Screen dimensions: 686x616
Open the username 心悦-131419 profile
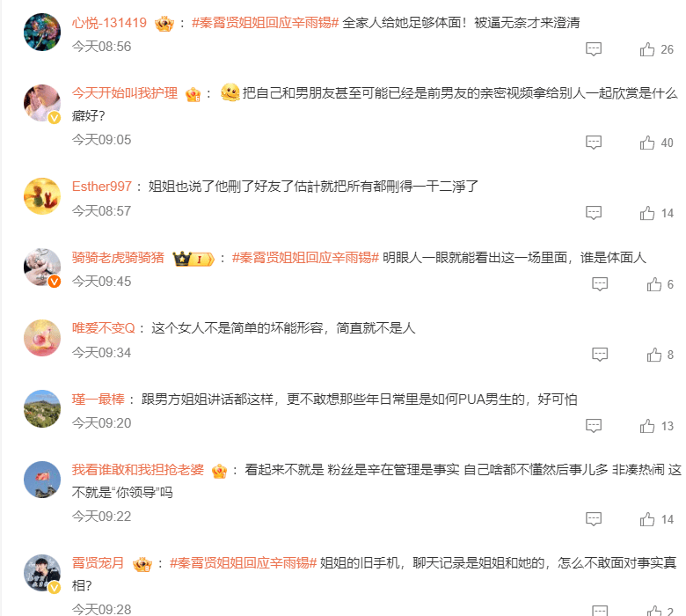point(109,22)
